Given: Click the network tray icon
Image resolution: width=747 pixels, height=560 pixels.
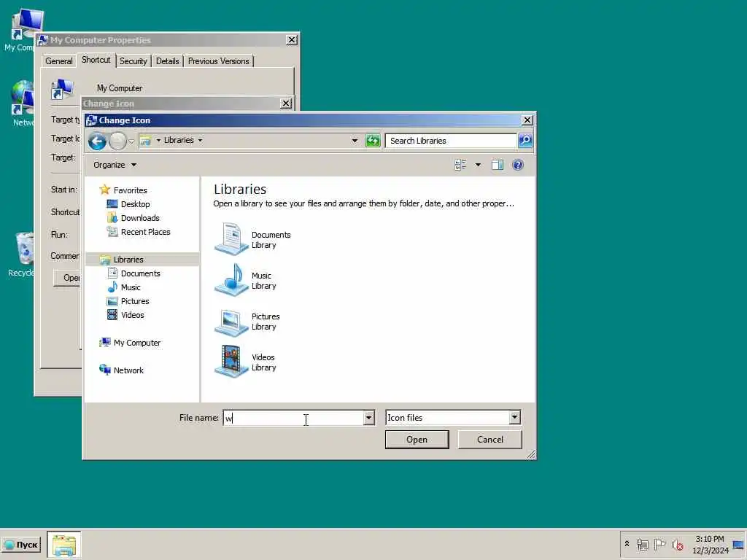Looking at the screenshot, I should [x=642, y=544].
